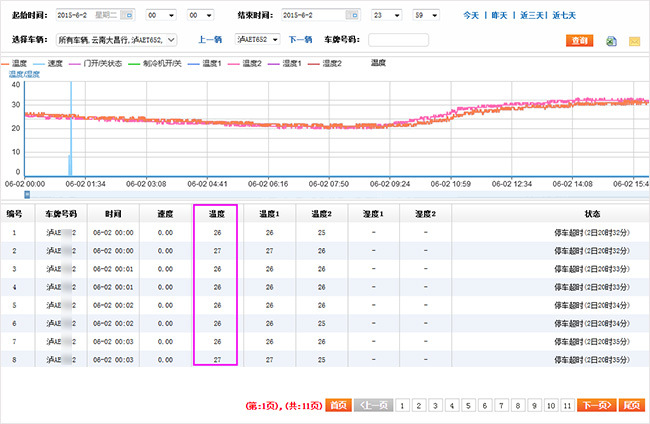Click row 8 status 停车超时(2日20时35分)
Screen dimensions: 650x424
coord(592,360)
